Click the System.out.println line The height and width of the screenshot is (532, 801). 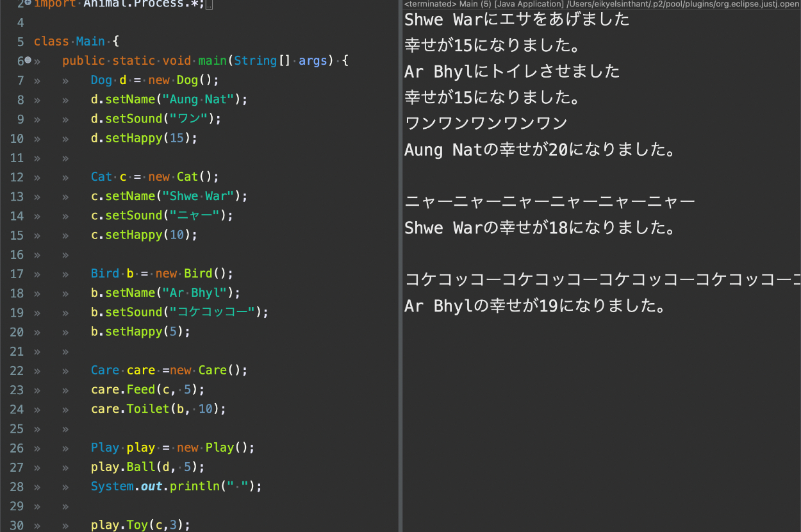(x=176, y=486)
